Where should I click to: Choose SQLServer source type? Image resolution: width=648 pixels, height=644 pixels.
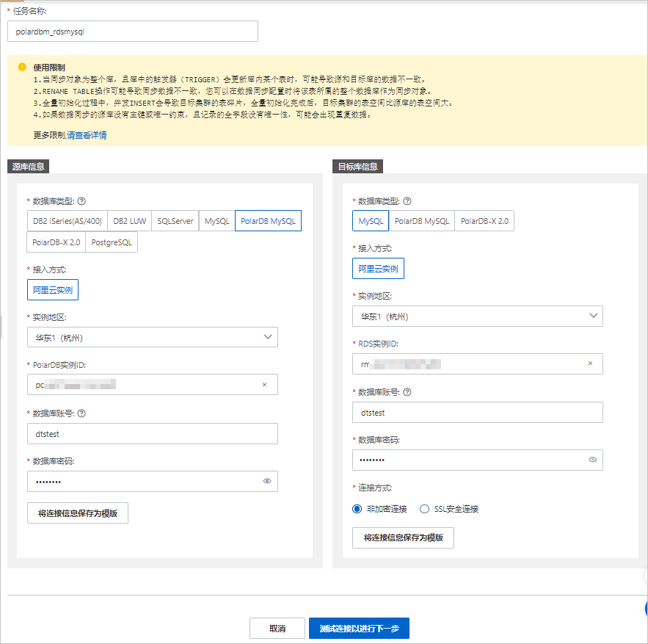pos(175,221)
